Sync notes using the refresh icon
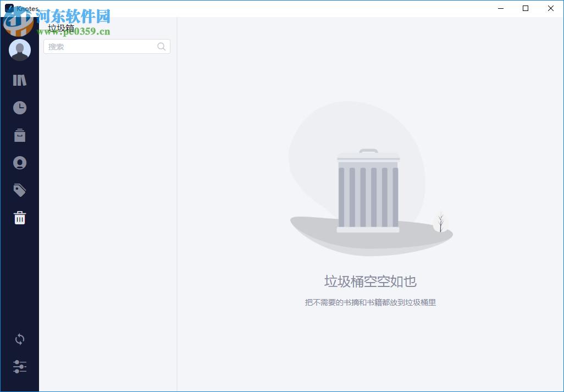This screenshot has width=564, height=392. (x=19, y=339)
